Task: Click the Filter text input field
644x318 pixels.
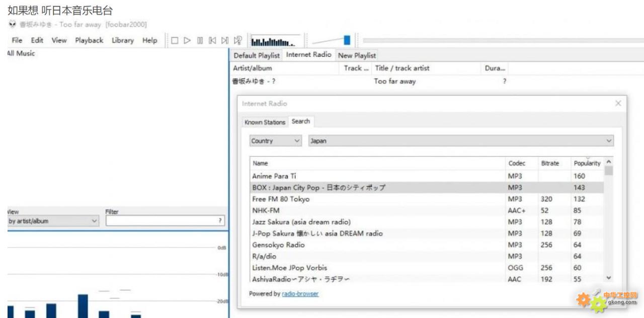Action: (165, 221)
